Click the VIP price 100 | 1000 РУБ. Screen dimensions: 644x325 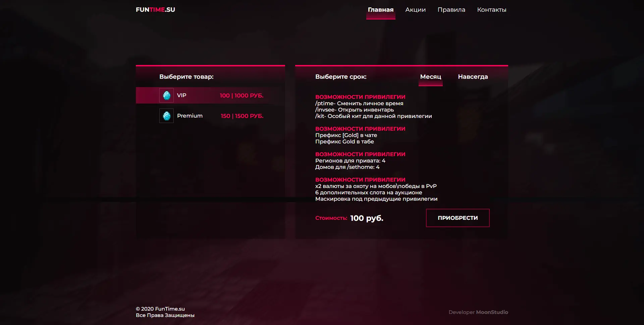pos(241,95)
